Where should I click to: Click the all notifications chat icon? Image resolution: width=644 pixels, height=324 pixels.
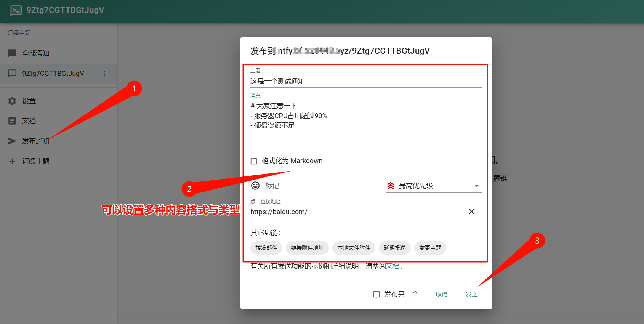pyautogui.click(x=12, y=53)
